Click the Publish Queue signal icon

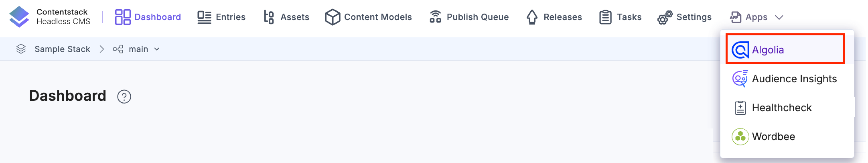click(435, 17)
